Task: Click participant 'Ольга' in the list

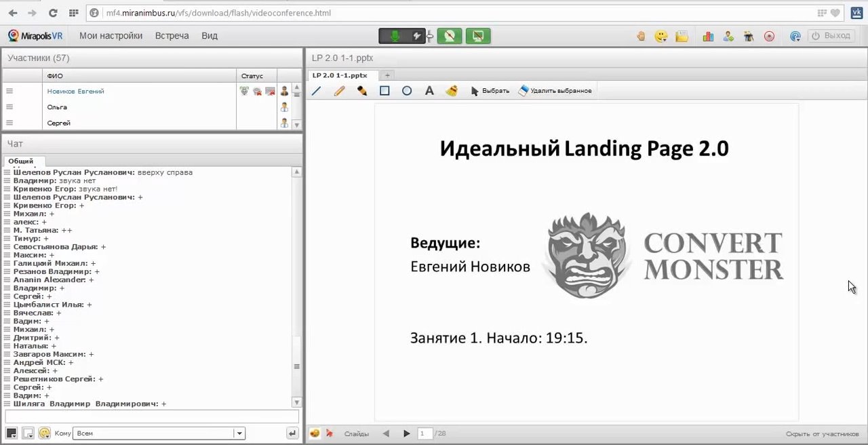Action: pos(57,107)
